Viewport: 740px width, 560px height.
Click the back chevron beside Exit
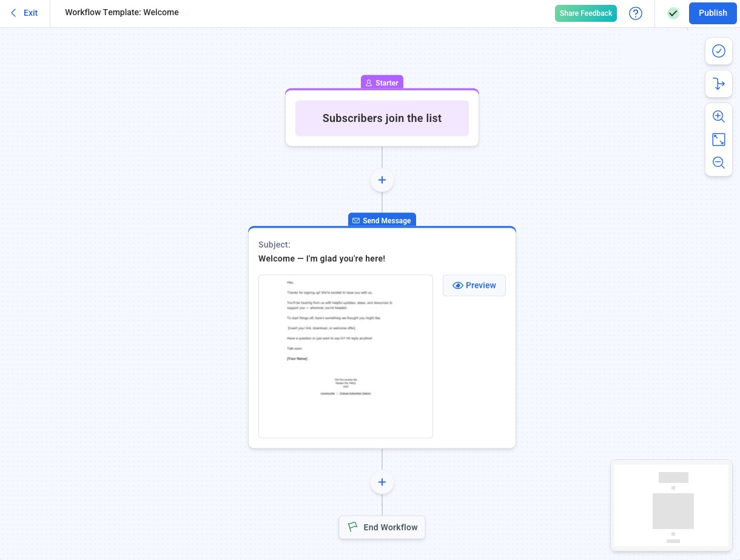[13, 13]
